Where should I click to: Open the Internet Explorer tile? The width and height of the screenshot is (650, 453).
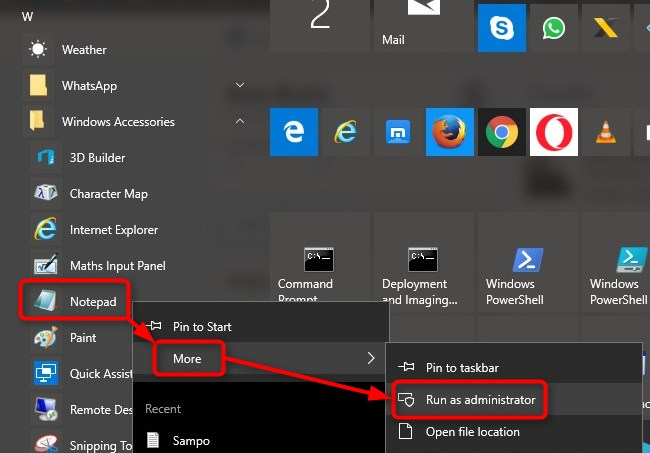346,132
